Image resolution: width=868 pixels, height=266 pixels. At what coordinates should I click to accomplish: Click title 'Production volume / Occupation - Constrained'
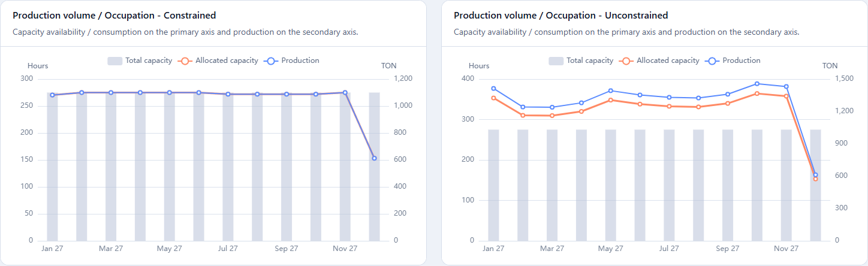114,16
